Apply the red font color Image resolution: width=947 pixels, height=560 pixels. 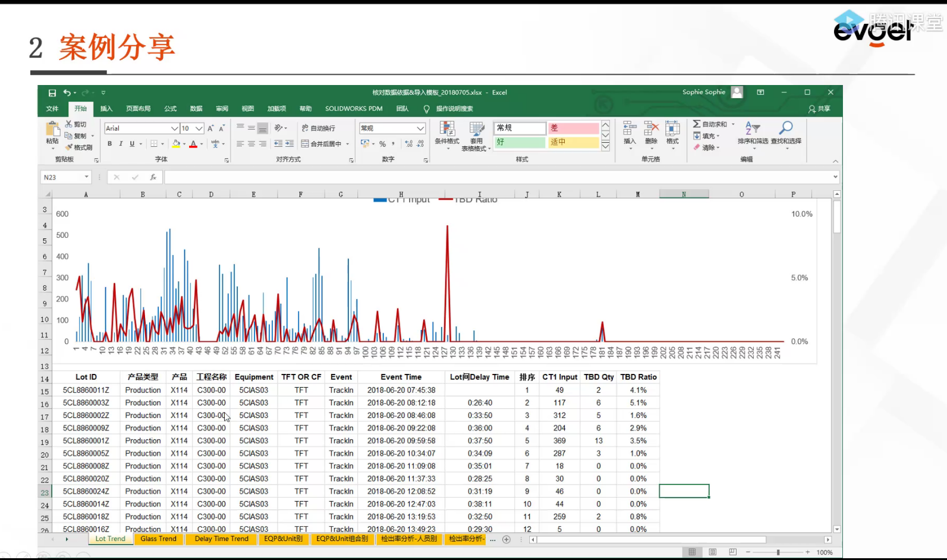point(193,144)
